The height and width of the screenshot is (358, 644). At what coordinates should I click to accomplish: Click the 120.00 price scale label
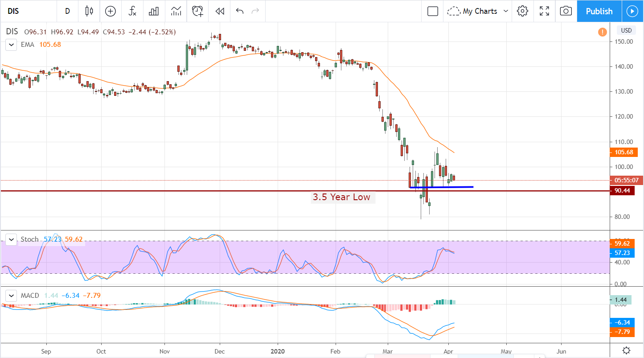pyautogui.click(x=624, y=117)
